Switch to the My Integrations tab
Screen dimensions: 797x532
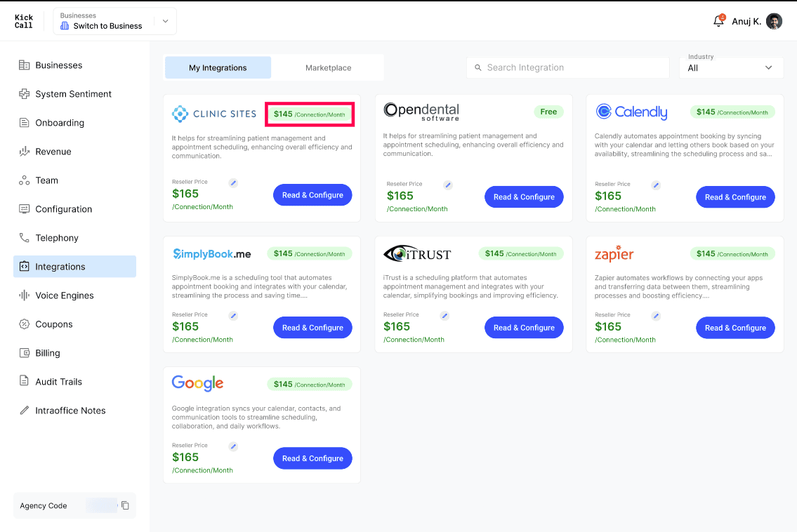pyautogui.click(x=218, y=67)
